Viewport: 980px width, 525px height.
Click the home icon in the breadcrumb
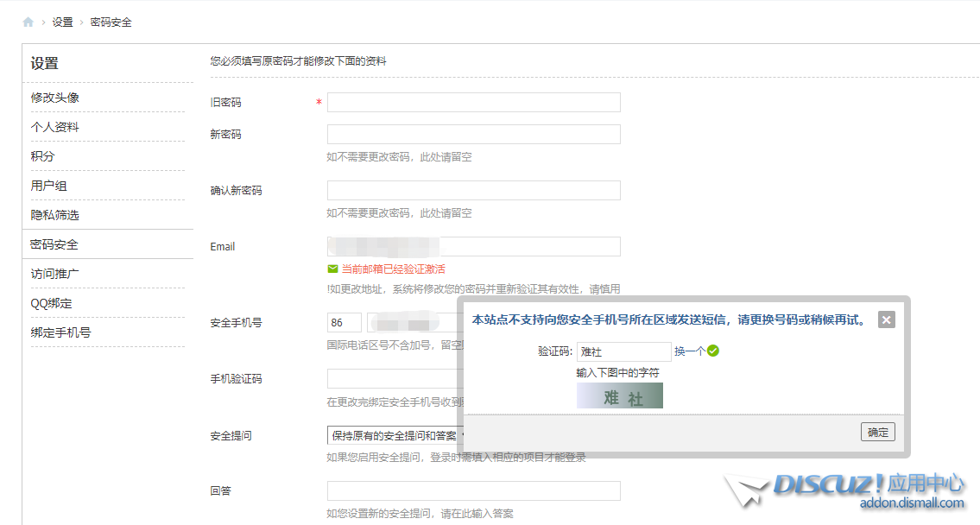pyautogui.click(x=27, y=21)
